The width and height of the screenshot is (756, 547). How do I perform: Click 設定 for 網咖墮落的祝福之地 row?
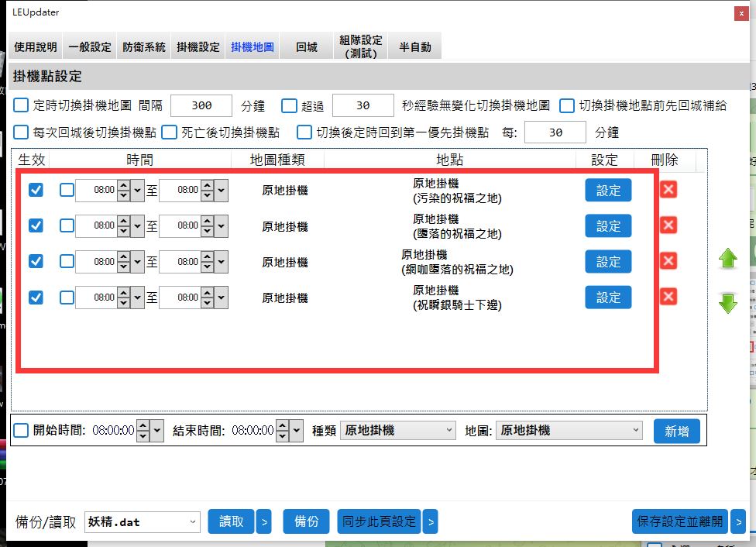[608, 261]
